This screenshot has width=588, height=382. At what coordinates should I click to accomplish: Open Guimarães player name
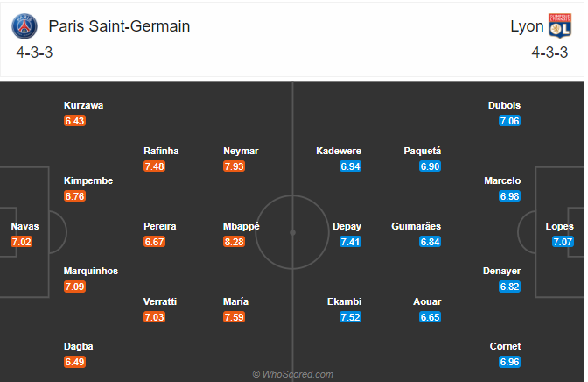(x=416, y=226)
